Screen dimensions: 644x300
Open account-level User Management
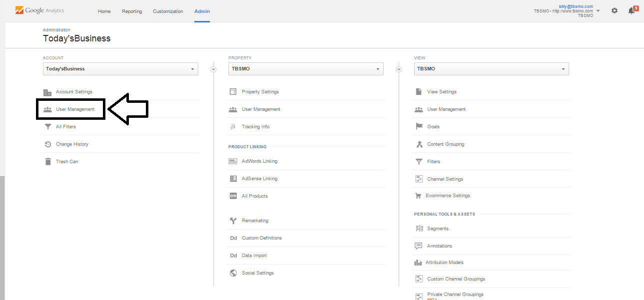point(75,109)
